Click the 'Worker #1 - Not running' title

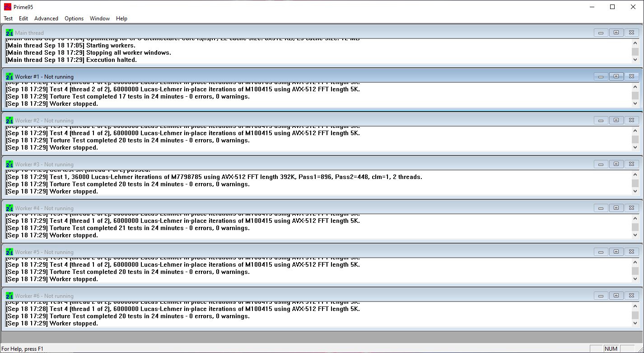pyautogui.click(x=44, y=77)
